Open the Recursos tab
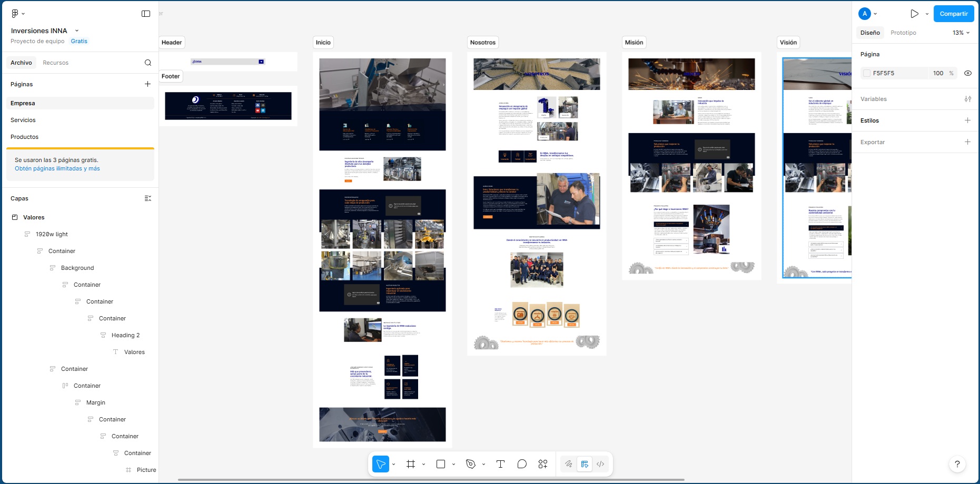This screenshot has height=484, width=980. (55, 63)
